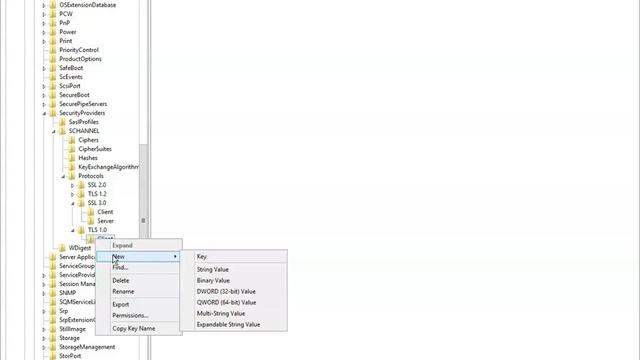The width and height of the screenshot is (640, 360).
Task: Choose String Value from submenu
Action: point(234,269)
